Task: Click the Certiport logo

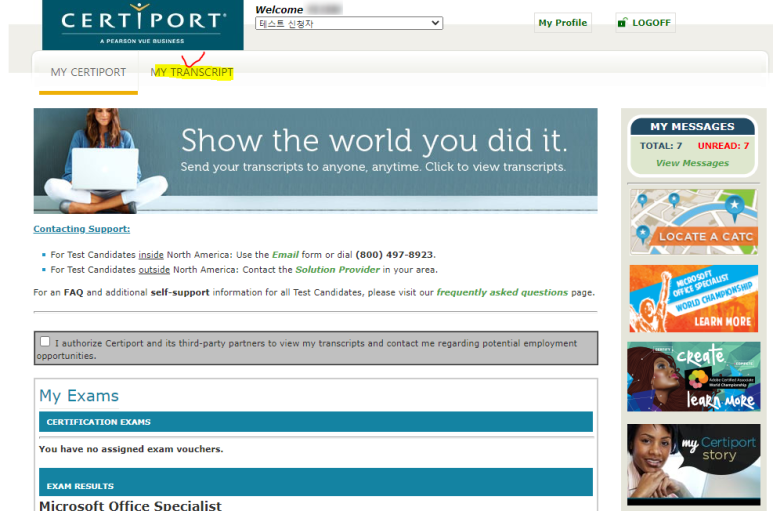Action: tap(142, 25)
